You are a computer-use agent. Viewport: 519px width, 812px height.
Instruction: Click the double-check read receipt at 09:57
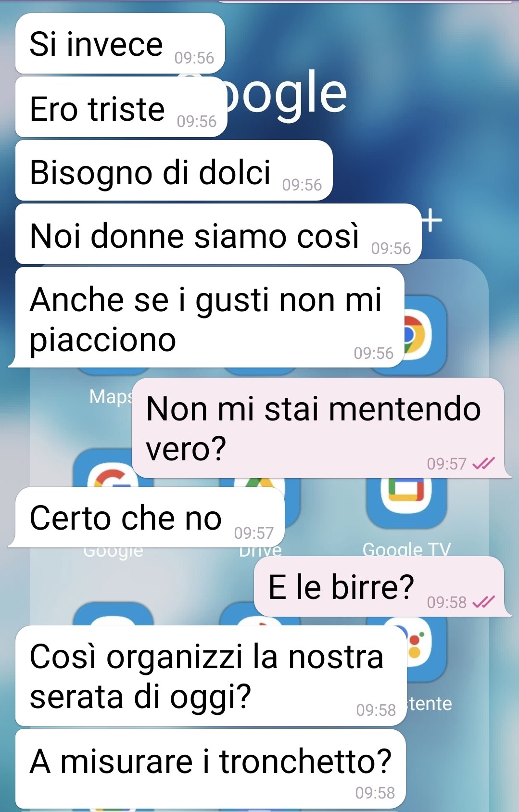coord(483,463)
